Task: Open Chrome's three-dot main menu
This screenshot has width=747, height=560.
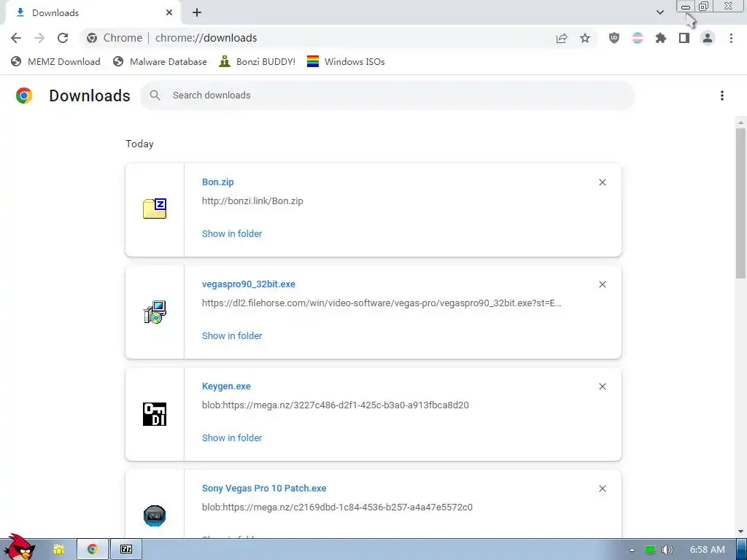Action: click(731, 38)
